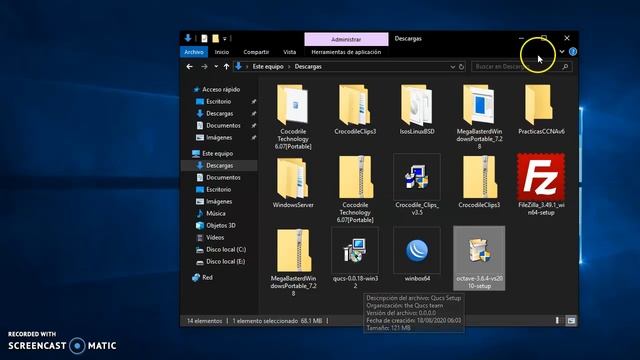The width and height of the screenshot is (640, 360).
Task: Open the Help question mark icon
Action: [573, 51]
